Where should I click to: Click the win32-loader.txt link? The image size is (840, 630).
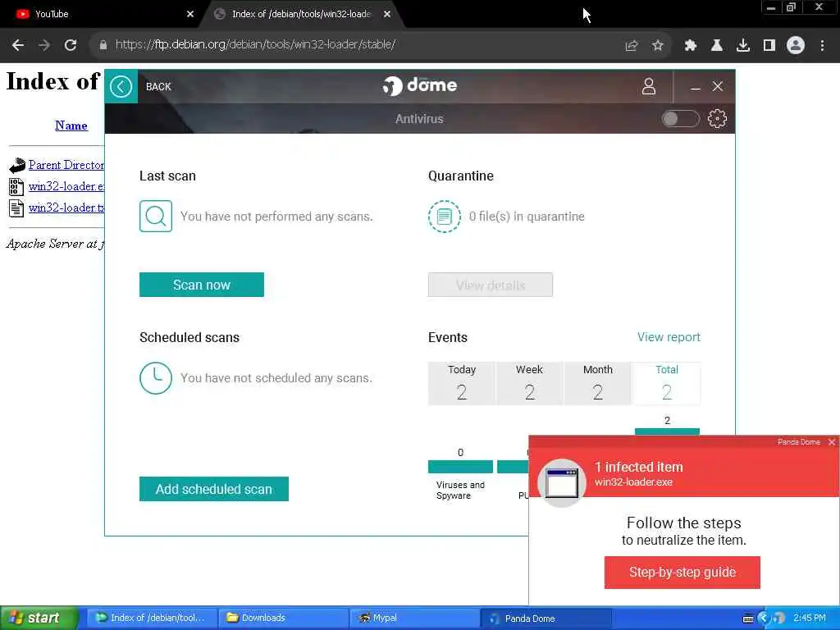pyautogui.click(x=66, y=208)
